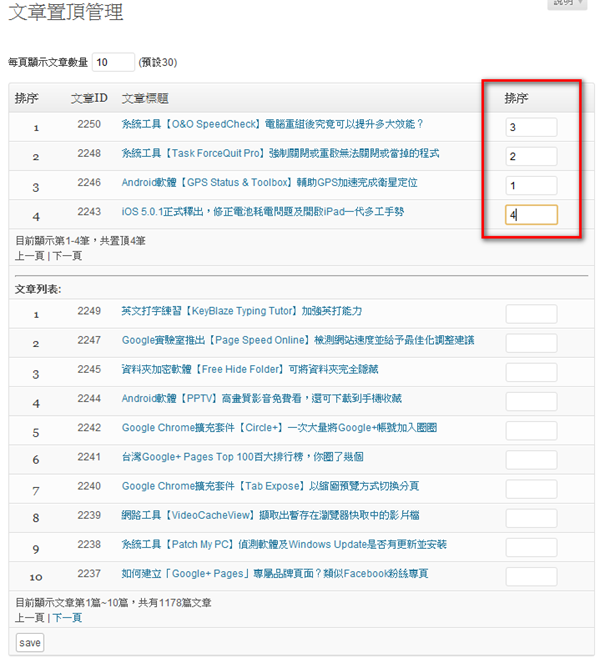Open the Page Speed Online article link
The width and height of the screenshot is (600, 658).
pyautogui.click(x=298, y=340)
